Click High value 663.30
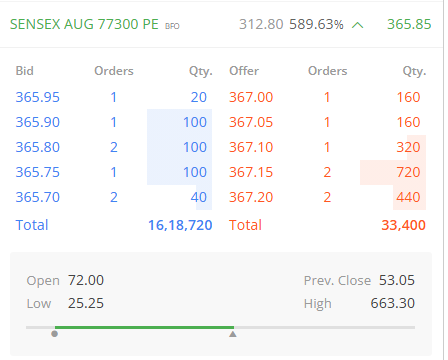 (x=393, y=303)
